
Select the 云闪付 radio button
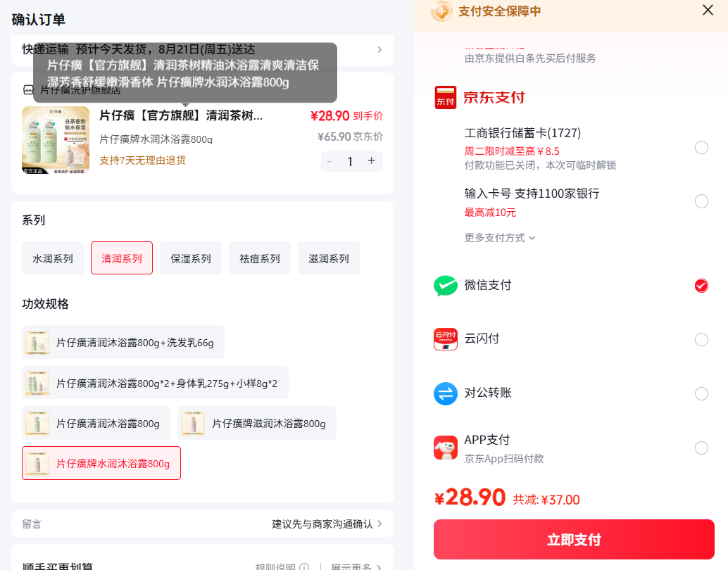(701, 340)
